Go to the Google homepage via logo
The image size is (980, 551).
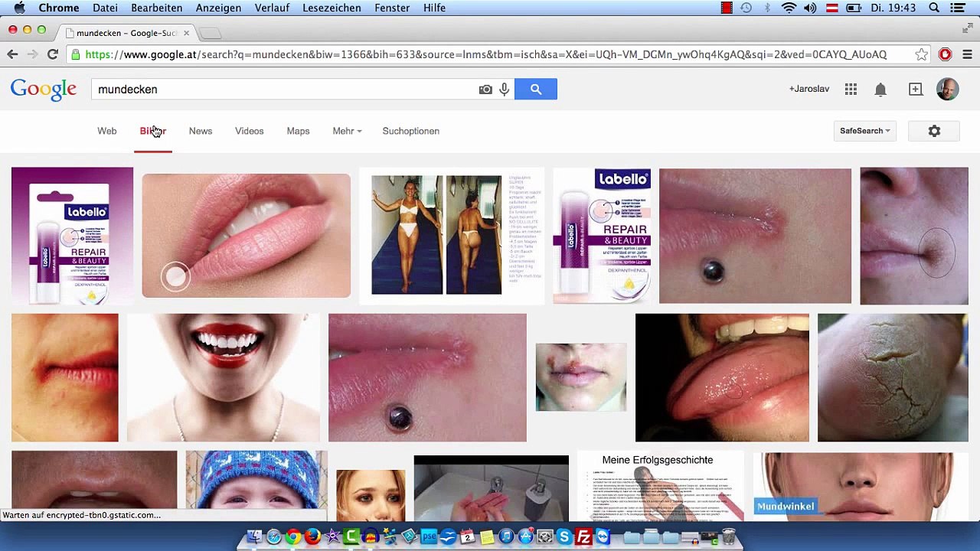44,90
